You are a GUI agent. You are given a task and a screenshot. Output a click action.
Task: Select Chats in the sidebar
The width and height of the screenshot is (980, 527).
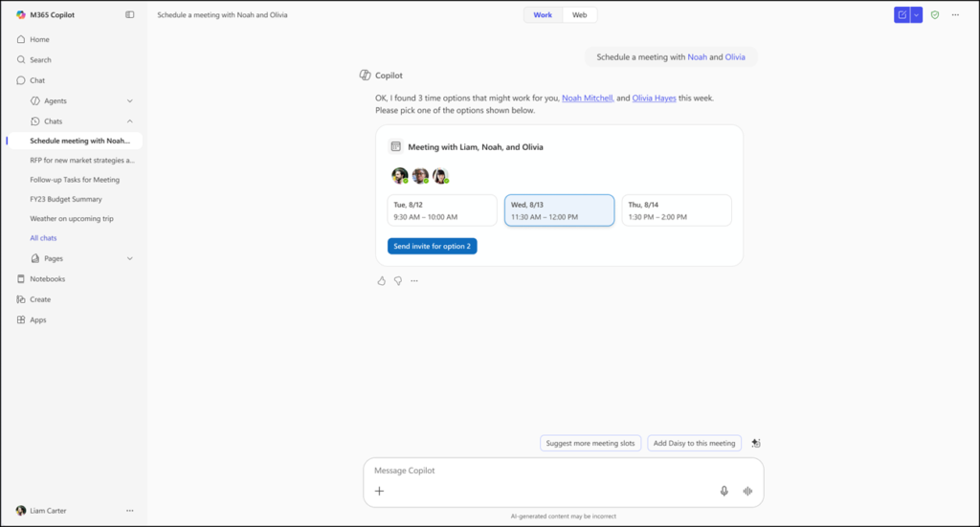[x=54, y=121]
